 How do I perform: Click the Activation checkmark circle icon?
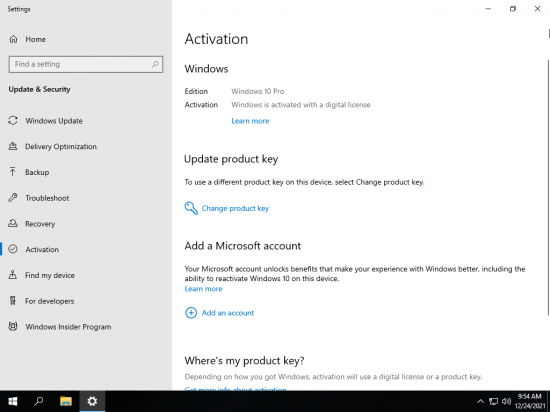pyautogui.click(x=13, y=249)
